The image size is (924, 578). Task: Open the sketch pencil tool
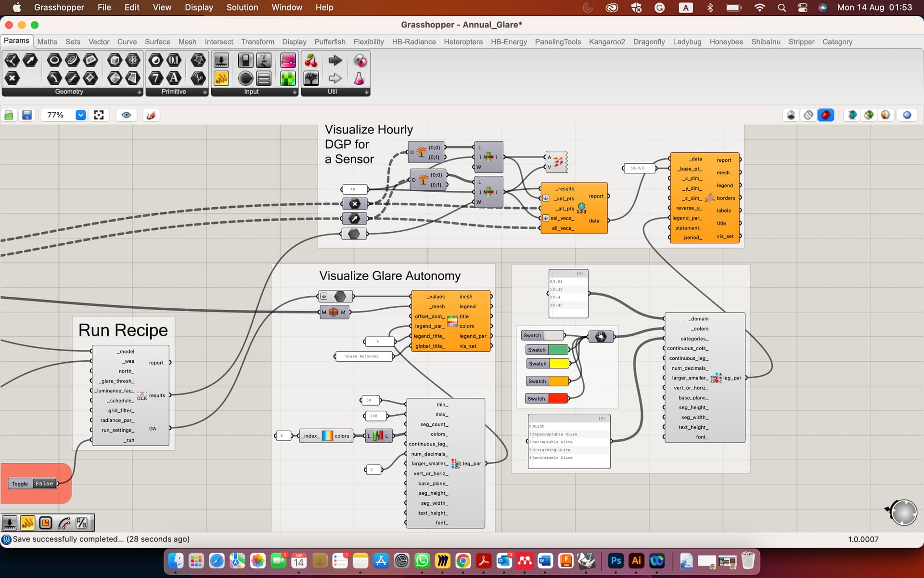pyautogui.click(x=151, y=115)
